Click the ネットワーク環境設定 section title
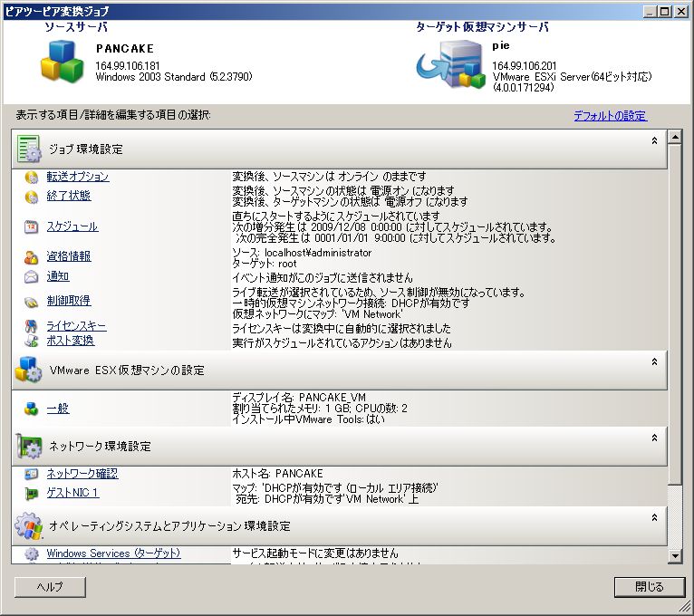The width and height of the screenshot is (694, 616). (x=100, y=446)
